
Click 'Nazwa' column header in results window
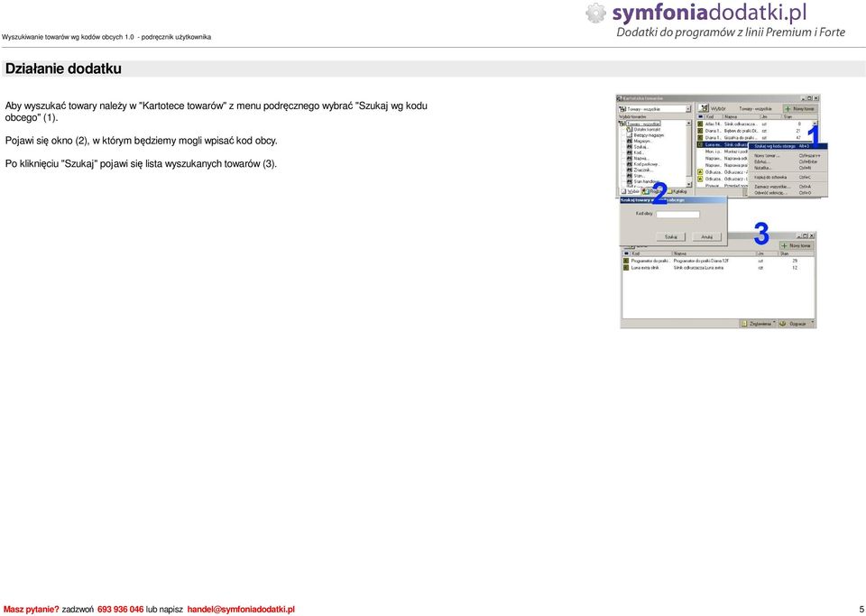coord(714,253)
